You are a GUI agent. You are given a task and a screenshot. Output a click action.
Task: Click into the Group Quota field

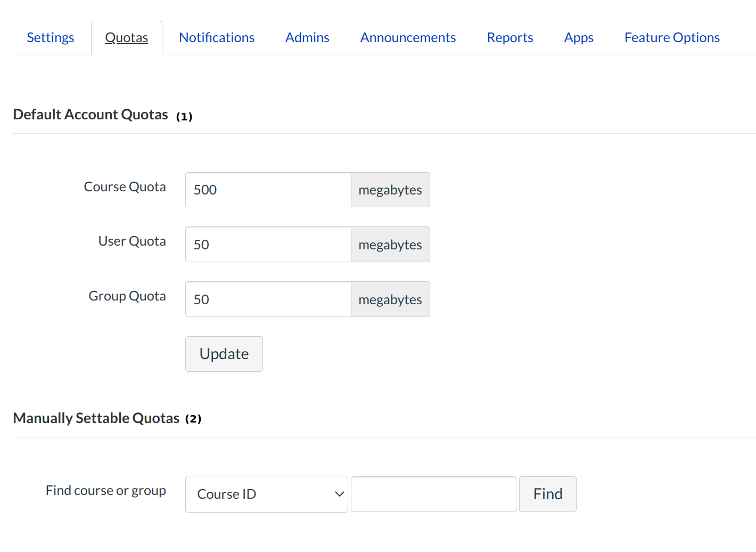pos(268,299)
